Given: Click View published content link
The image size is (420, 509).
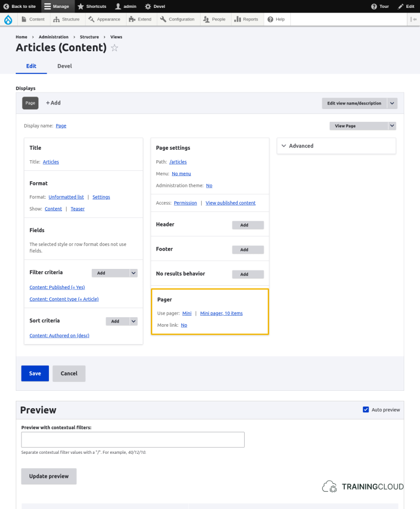Looking at the screenshot, I should click(x=230, y=203).
